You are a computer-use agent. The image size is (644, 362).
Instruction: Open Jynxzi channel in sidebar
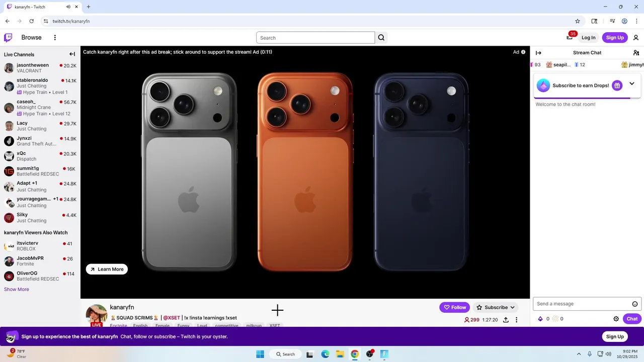click(x=40, y=141)
